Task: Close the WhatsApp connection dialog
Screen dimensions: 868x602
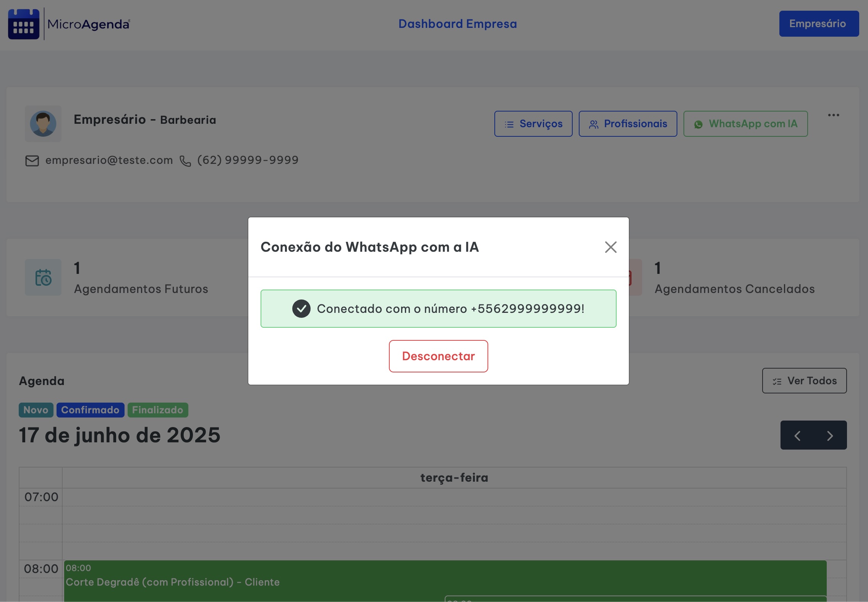Action: tap(611, 247)
